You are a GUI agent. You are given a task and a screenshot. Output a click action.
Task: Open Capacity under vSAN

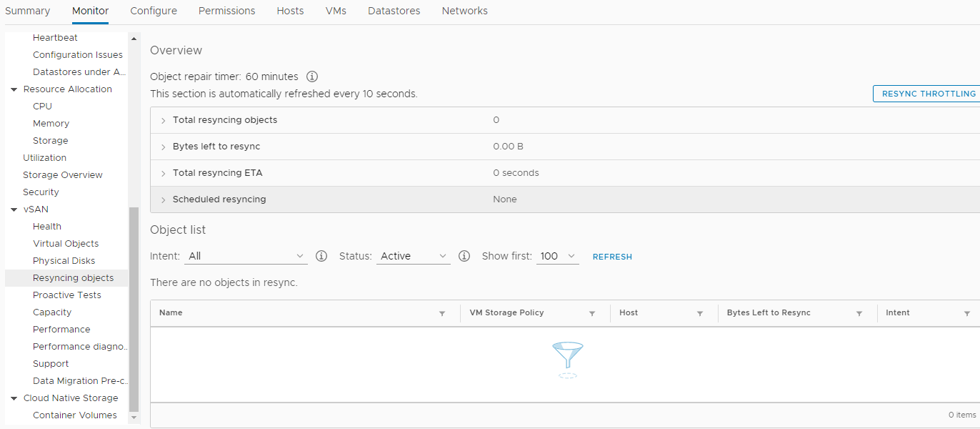point(52,312)
